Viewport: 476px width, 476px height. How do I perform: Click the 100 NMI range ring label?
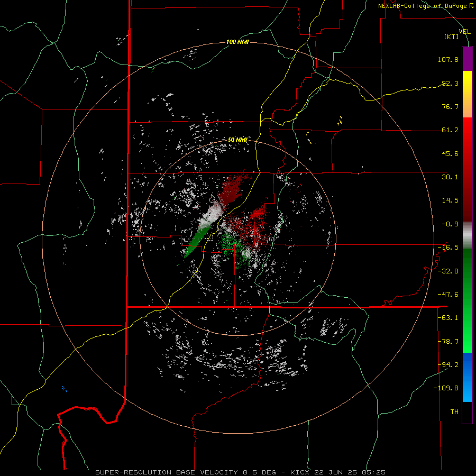coord(237,42)
